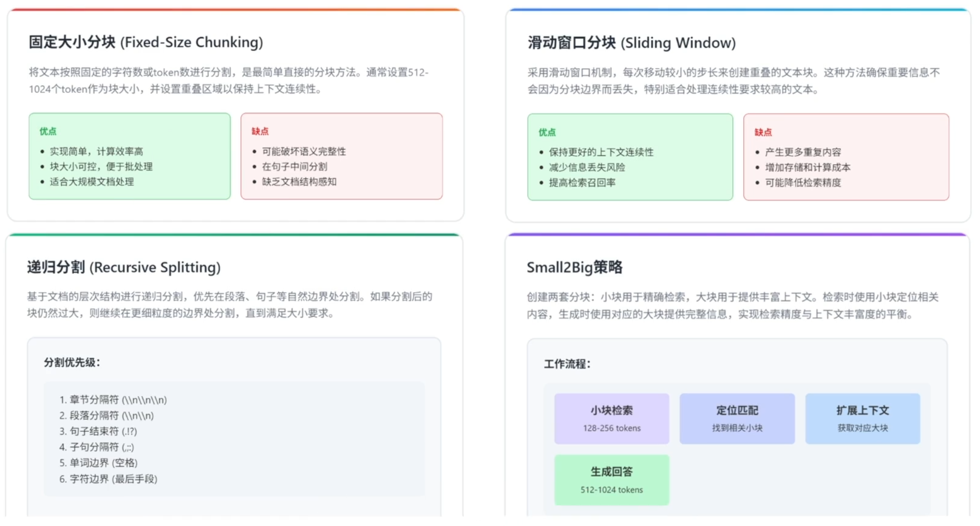Click the text 增加存储和计算成本
The width and height of the screenshot is (980, 526).
click(x=808, y=167)
